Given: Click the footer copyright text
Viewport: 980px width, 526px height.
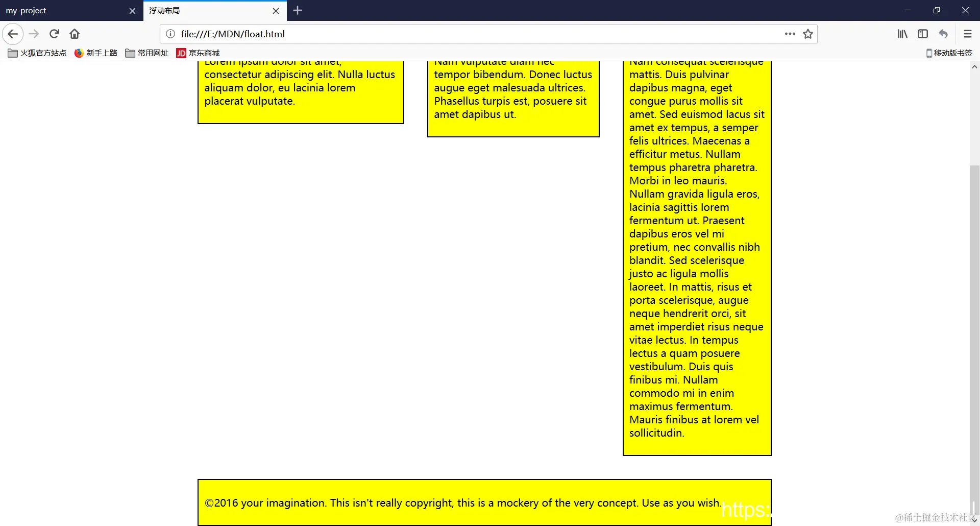Looking at the screenshot, I should (463, 503).
